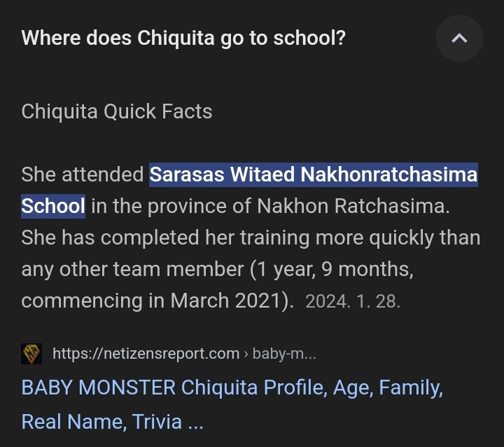
Task: Click the "baby-m..." breadcrumb path
Action: [284, 354]
